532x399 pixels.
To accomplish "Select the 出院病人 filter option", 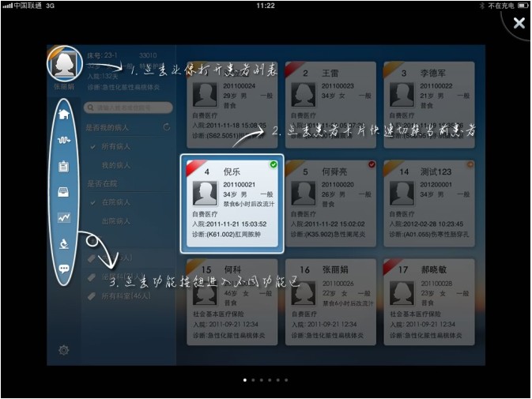I will point(115,221).
